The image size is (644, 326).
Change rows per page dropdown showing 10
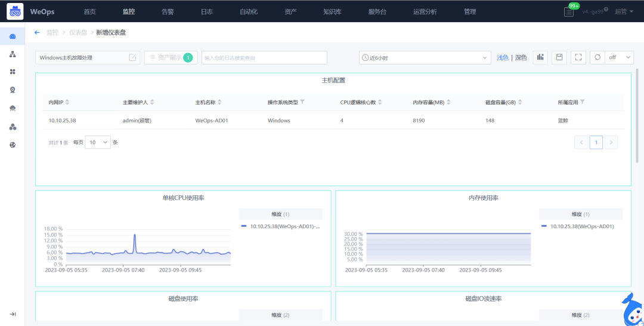tap(98, 142)
